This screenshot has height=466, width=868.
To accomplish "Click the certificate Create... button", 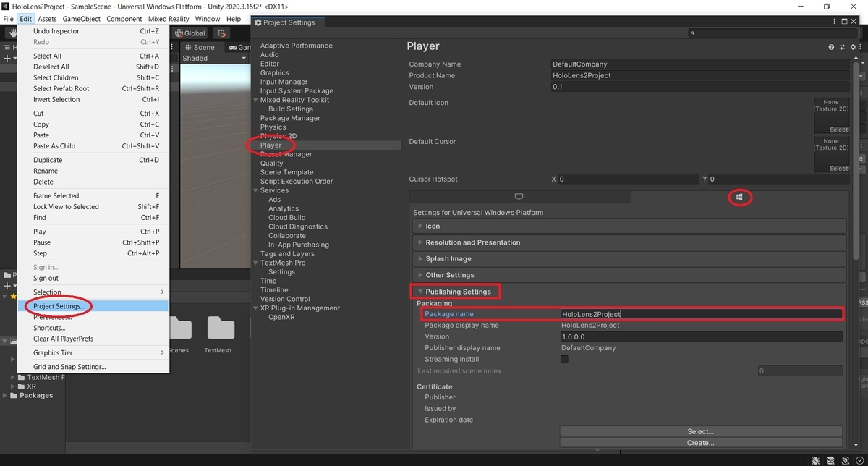I will tap(700, 443).
